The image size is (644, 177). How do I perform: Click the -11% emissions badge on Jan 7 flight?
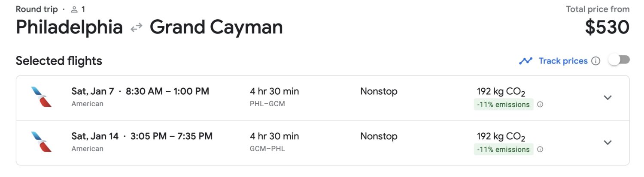[504, 104]
